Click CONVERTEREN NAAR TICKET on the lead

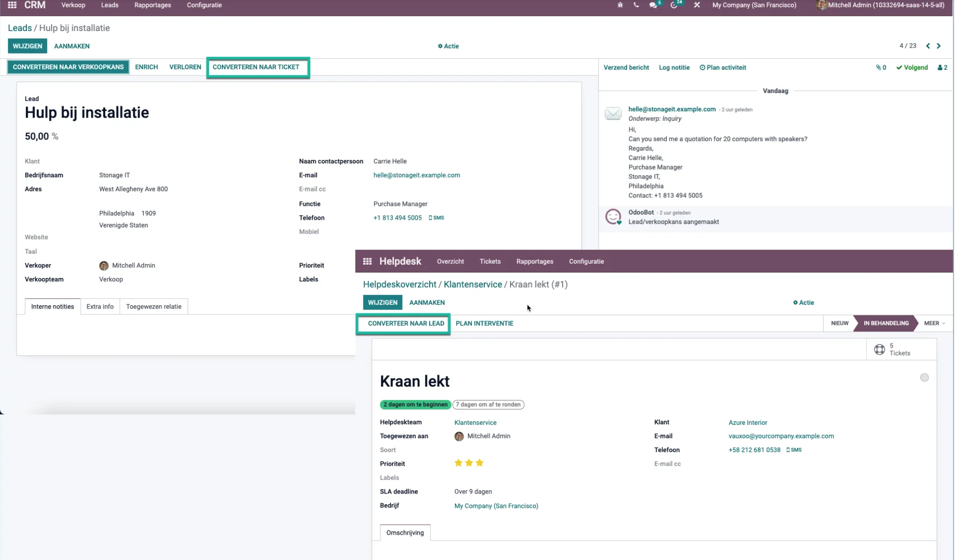pyautogui.click(x=258, y=67)
